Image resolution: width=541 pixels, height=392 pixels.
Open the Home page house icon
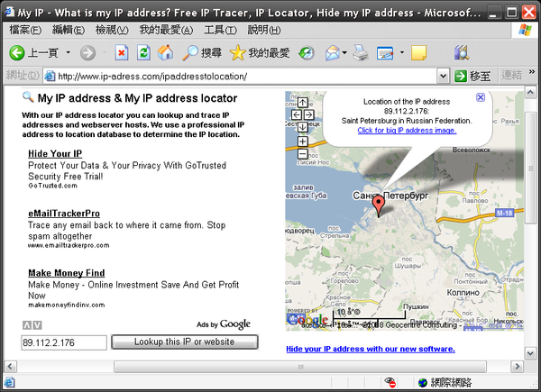166,53
